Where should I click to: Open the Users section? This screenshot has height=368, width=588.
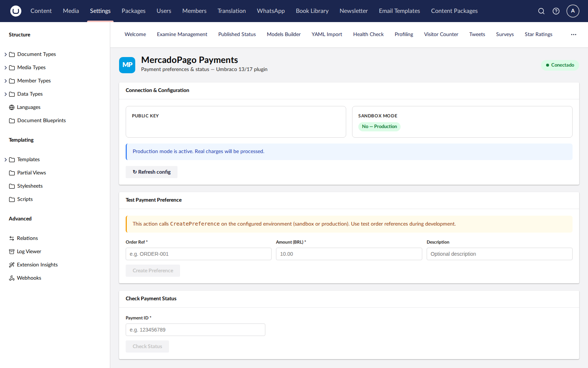coord(164,11)
